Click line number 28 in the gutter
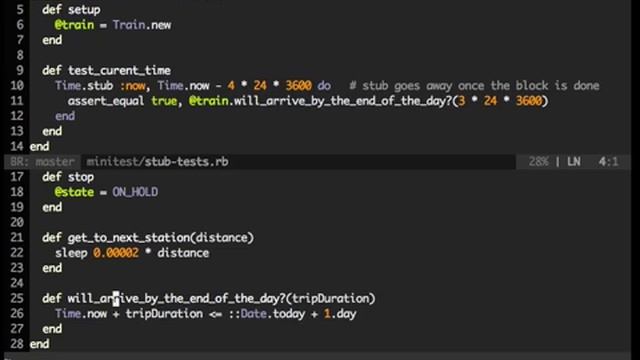Viewport: 640px width, 360px height. click(17, 344)
